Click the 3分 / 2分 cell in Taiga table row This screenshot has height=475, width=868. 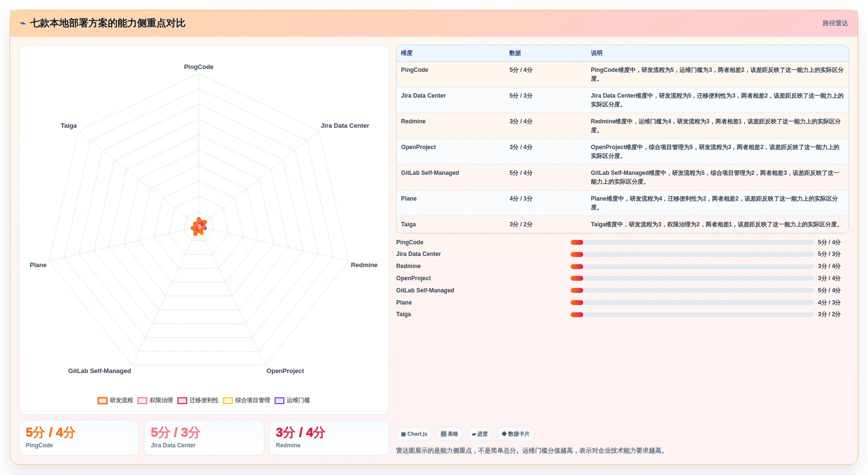pyautogui.click(x=521, y=224)
